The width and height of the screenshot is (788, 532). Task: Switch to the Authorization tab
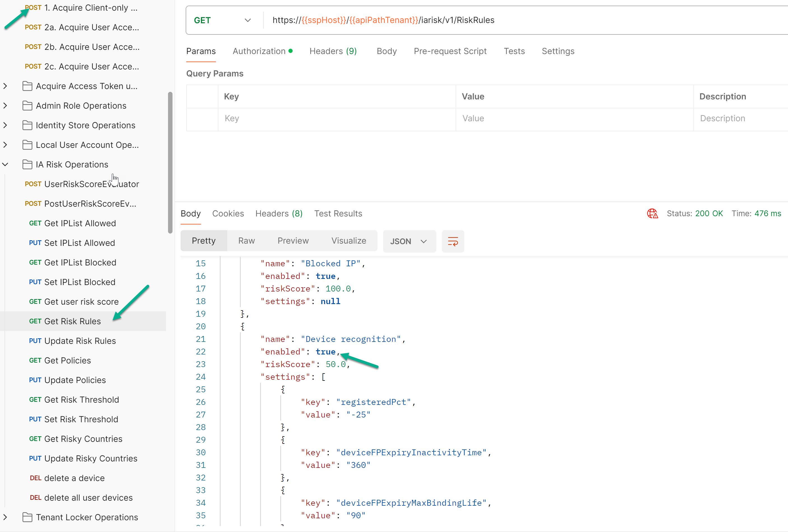[x=259, y=51]
